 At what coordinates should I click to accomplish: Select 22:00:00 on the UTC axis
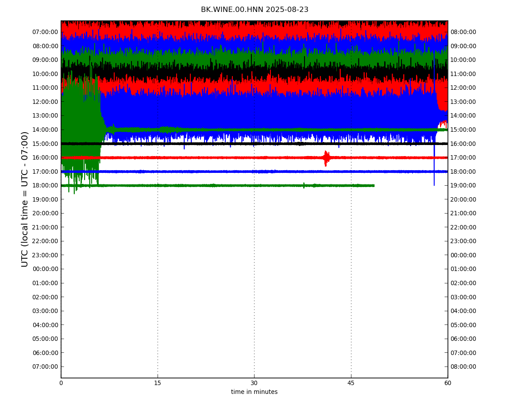point(45,241)
